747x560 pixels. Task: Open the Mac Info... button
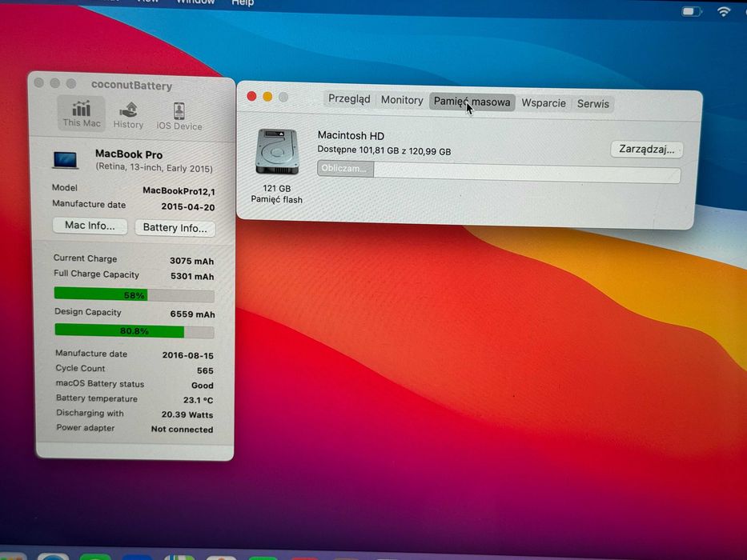point(90,226)
